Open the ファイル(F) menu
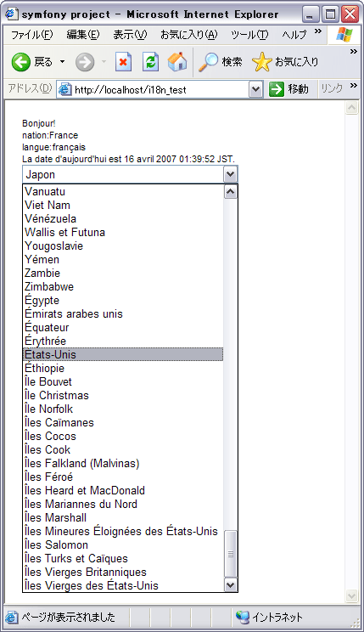 (31, 35)
